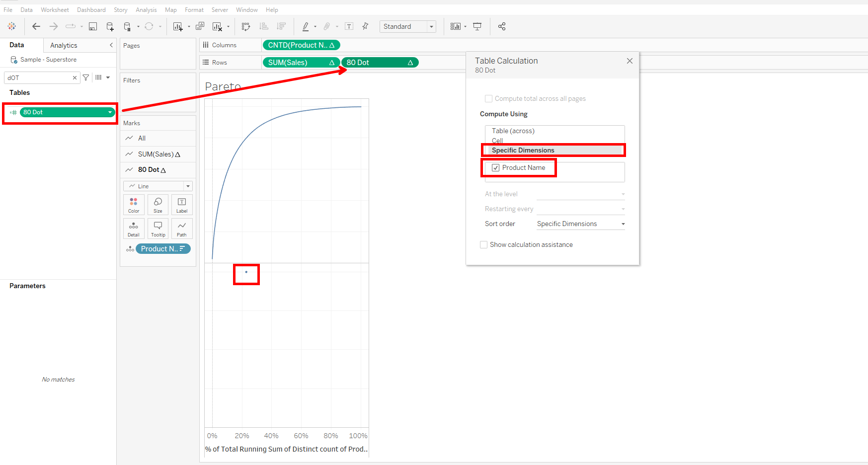The height and width of the screenshot is (465, 868).
Task: Close the Table Calculation dialog
Action: click(630, 61)
